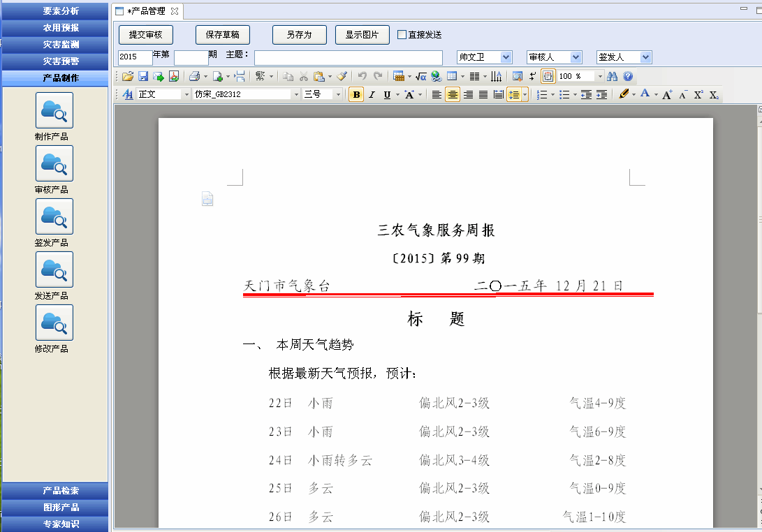
Task: Click the 显示图片 button
Action: tap(362, 35)
